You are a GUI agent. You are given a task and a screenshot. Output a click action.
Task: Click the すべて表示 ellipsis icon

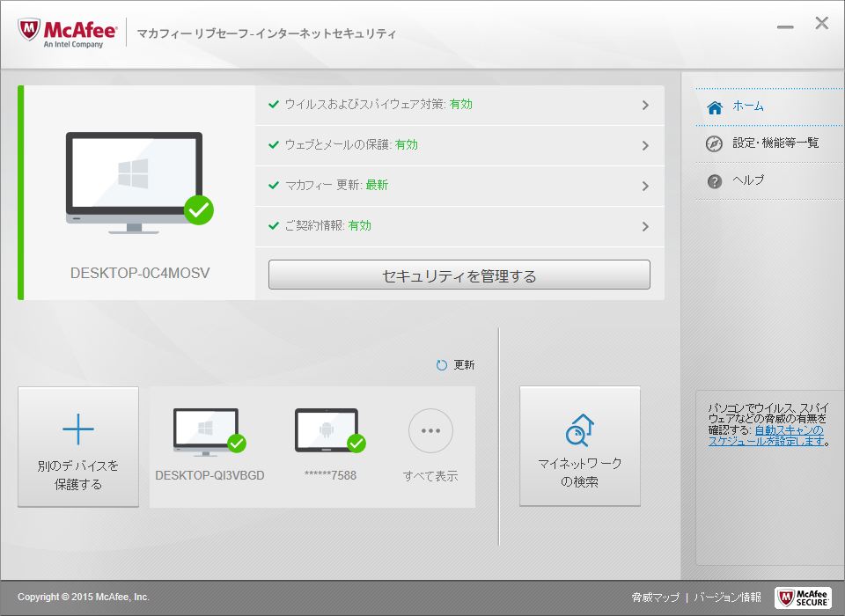coord(430,431)
